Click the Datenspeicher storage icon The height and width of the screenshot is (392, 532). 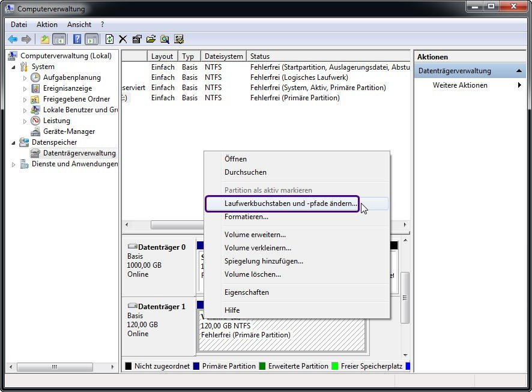pos(24,142)
